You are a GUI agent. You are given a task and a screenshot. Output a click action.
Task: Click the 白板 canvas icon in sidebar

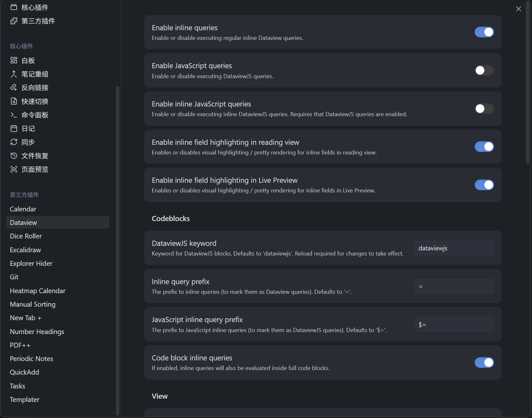tap(14, 60)
